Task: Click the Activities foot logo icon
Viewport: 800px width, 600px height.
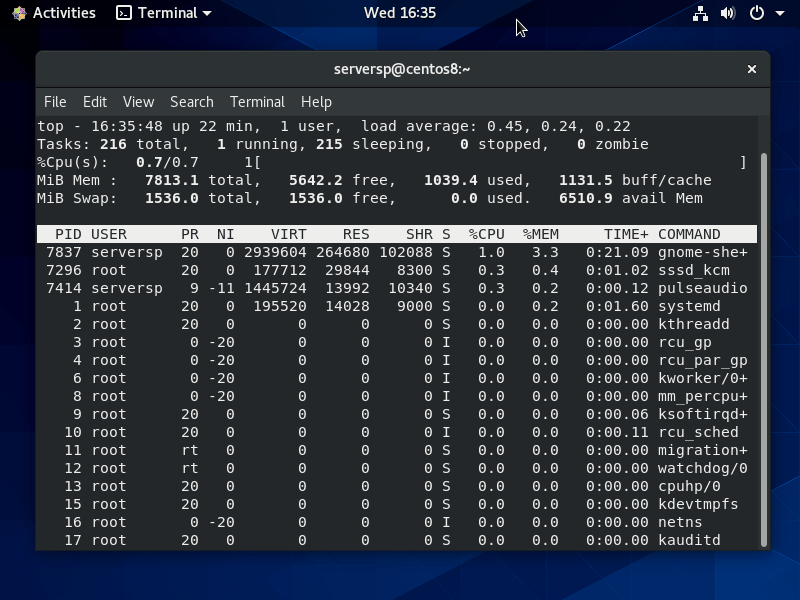Action: tap(19, 13)
